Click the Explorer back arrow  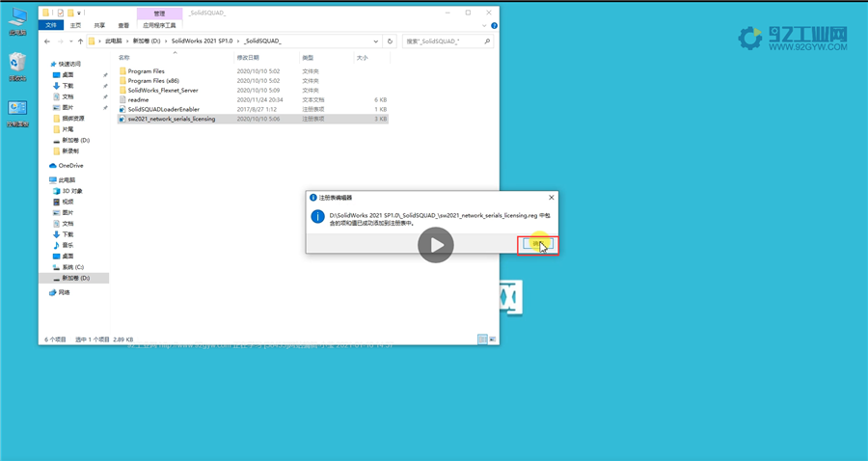[47, 41]
